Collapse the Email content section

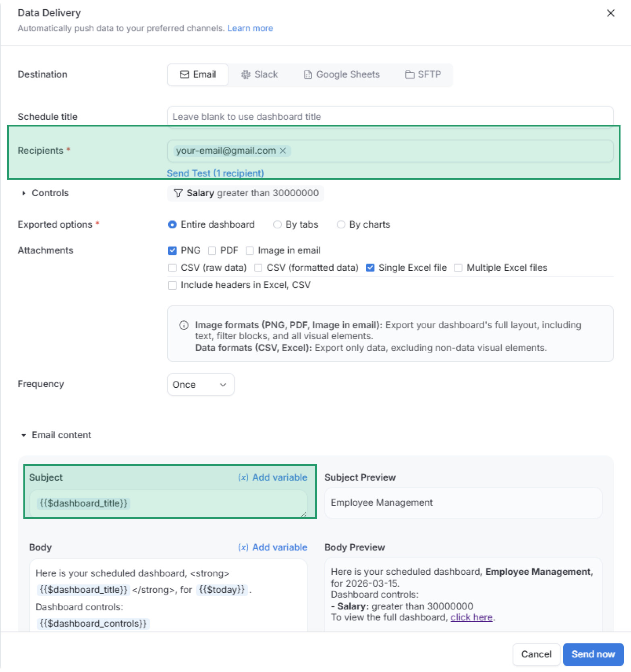click(x=24, y=435)
